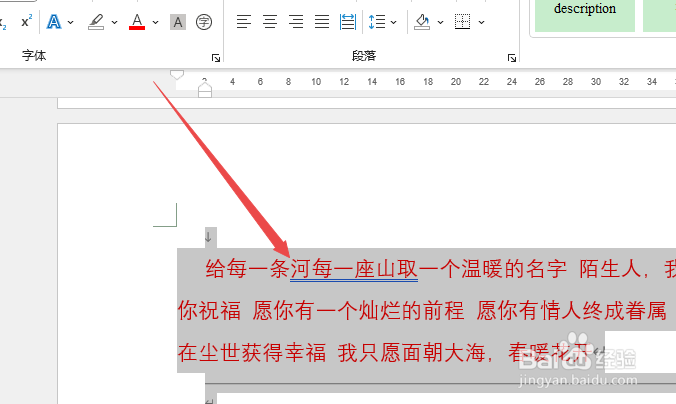
Task: Click the 字体 group label
Action: pyautogui.click(x=34, y=56)
